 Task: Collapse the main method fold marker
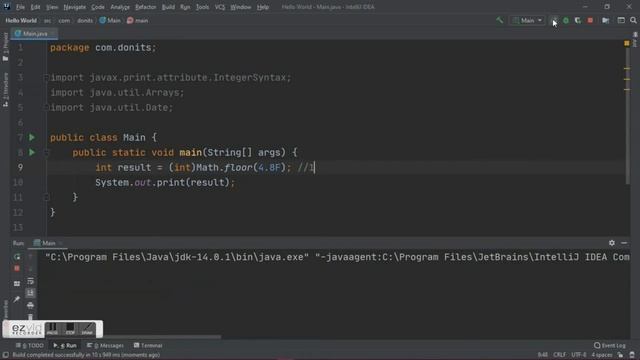click(x=47, y=153)
